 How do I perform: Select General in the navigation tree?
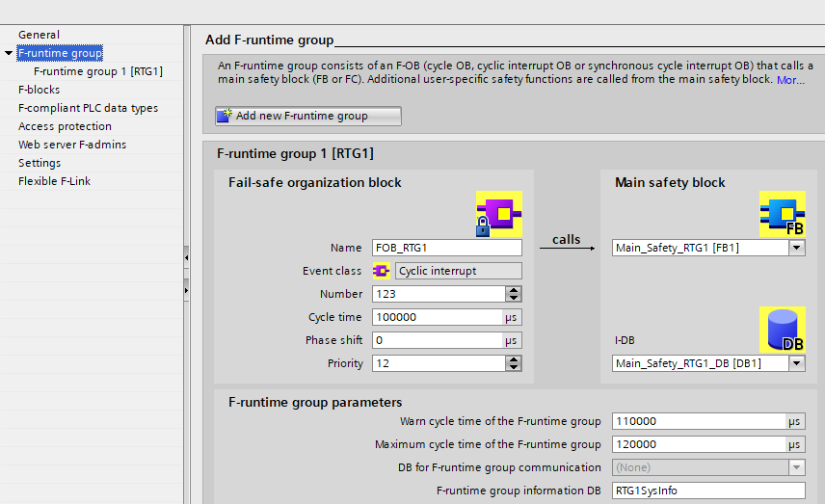pos(39,35)
